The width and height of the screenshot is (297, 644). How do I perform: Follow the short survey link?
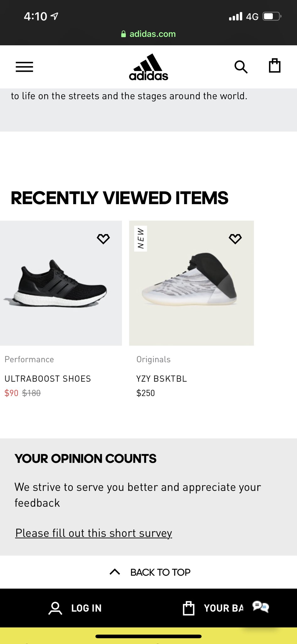point(94,533)
